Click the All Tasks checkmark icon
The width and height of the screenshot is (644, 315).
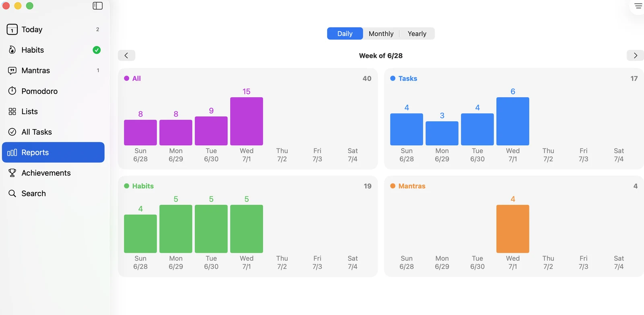[x=12, y=132]
